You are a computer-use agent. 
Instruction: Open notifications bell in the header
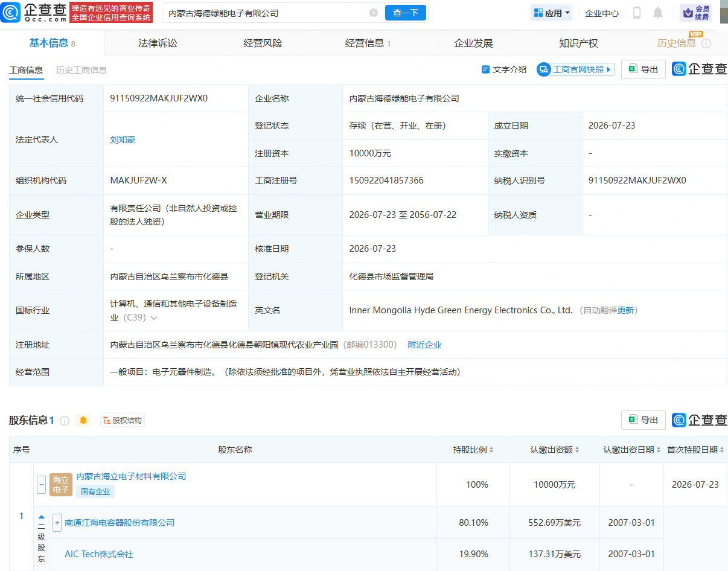click(x=658, y=13)
